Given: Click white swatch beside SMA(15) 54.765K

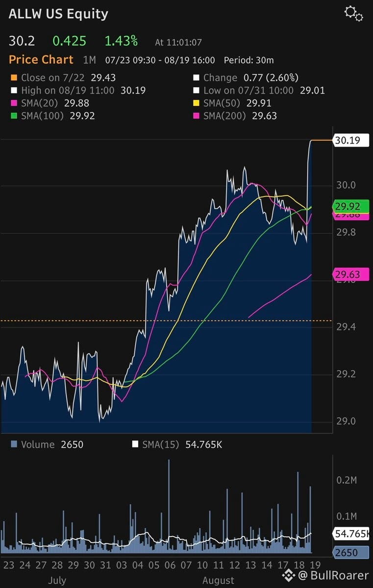Looking at the screenshot, I should [x=135, y=444].
